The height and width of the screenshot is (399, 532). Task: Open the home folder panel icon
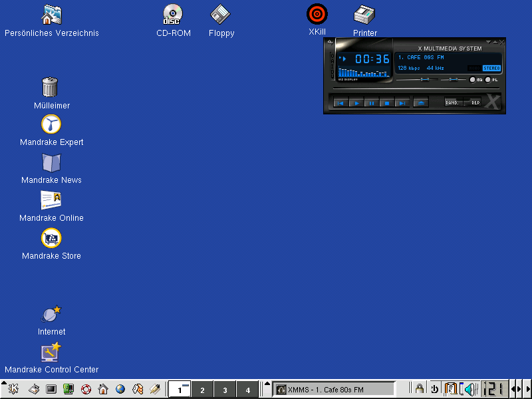tap(103, 389)
